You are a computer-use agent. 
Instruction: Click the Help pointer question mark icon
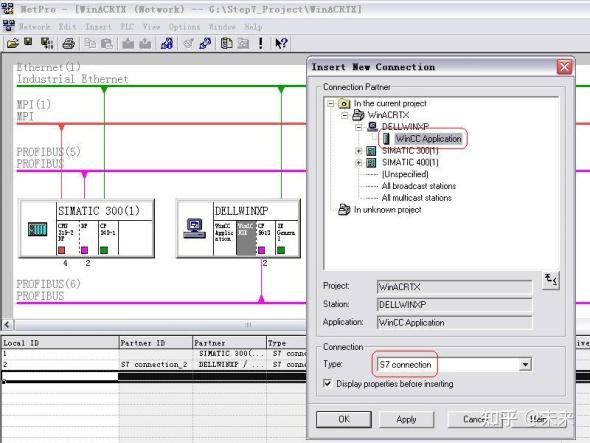[281, 43]
